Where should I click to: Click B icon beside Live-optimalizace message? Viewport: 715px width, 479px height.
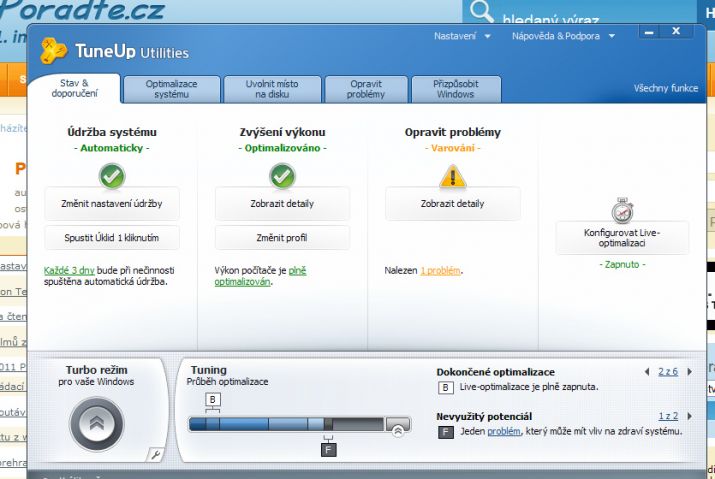click(446, 388)
